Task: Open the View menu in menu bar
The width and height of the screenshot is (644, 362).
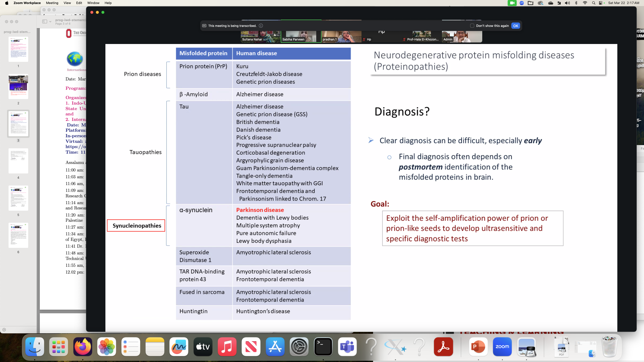Action: coord(67,3)
